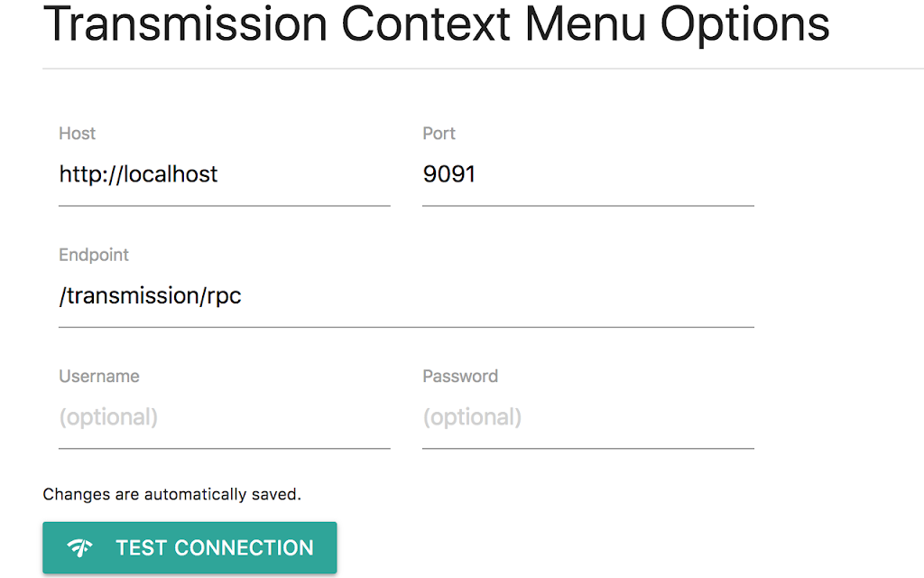924x578 pixels.
Task: Click the Host field label
Action: coord(78,134)
